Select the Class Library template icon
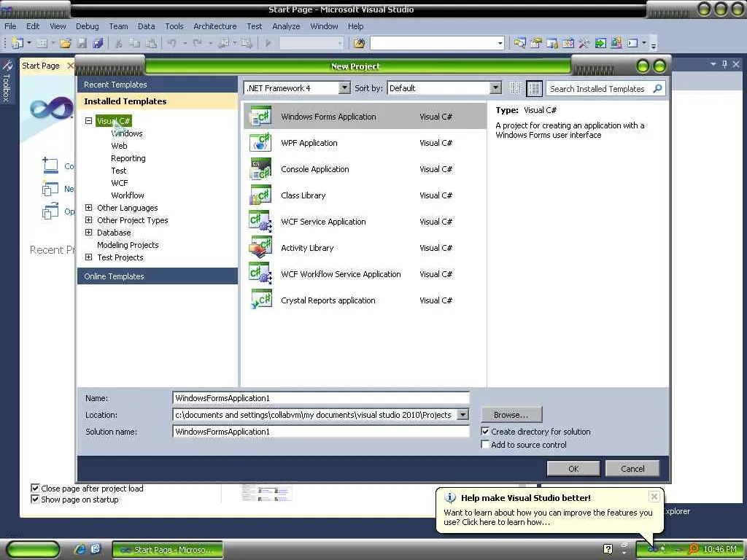The height and width of the screenshot is (560, 747). coord(260,195)
